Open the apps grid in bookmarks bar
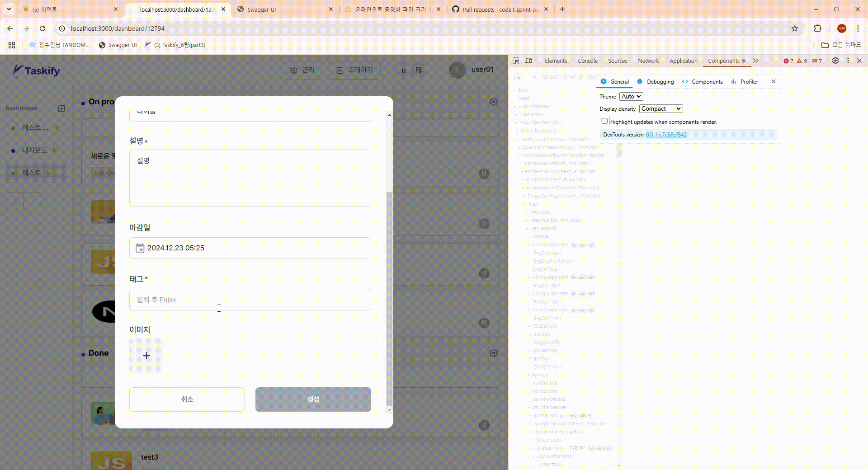The image size is (868, 470). [x=12, y=45]
